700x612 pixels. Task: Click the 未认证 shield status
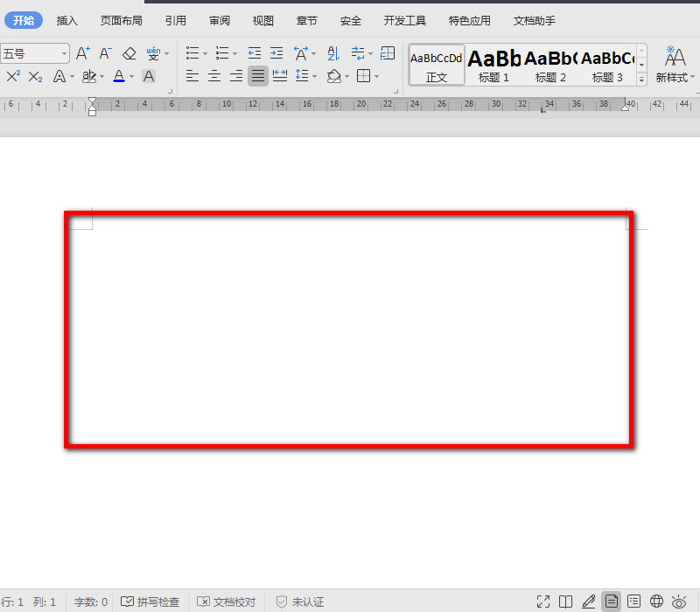pyautogui.click(x=299, y=602)
